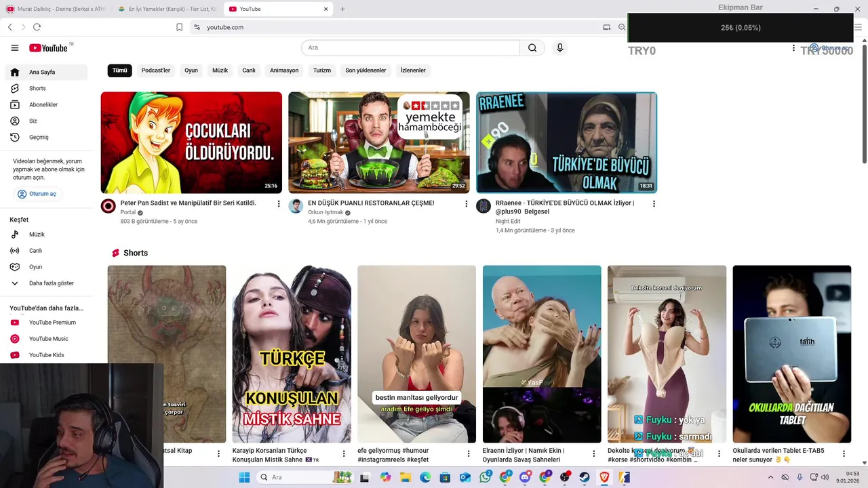
Task: Open options for Karayip Korsanları short
Action: pyautogui.click(x=344, y=453)
